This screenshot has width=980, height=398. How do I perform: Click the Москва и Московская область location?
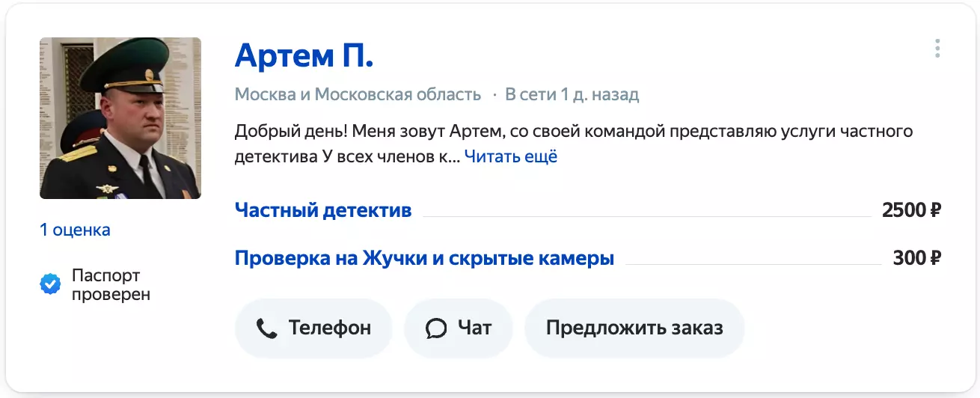pos(358,95)
